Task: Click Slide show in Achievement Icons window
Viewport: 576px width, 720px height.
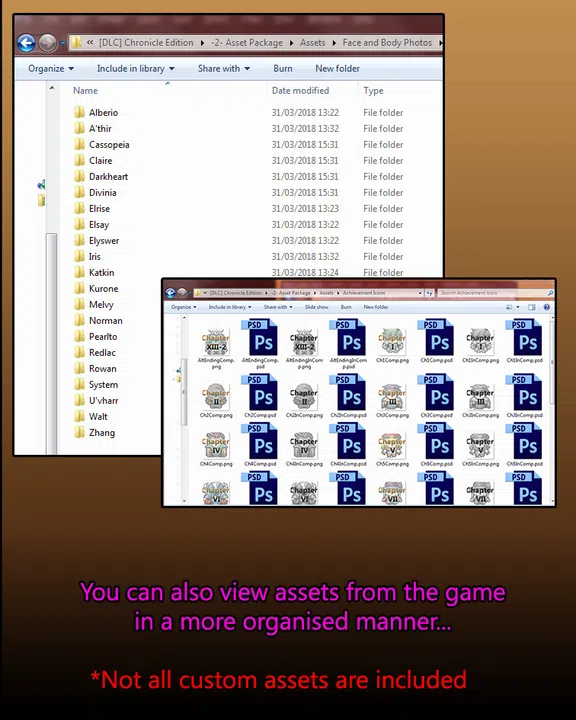Action: [x=316, y=307]
